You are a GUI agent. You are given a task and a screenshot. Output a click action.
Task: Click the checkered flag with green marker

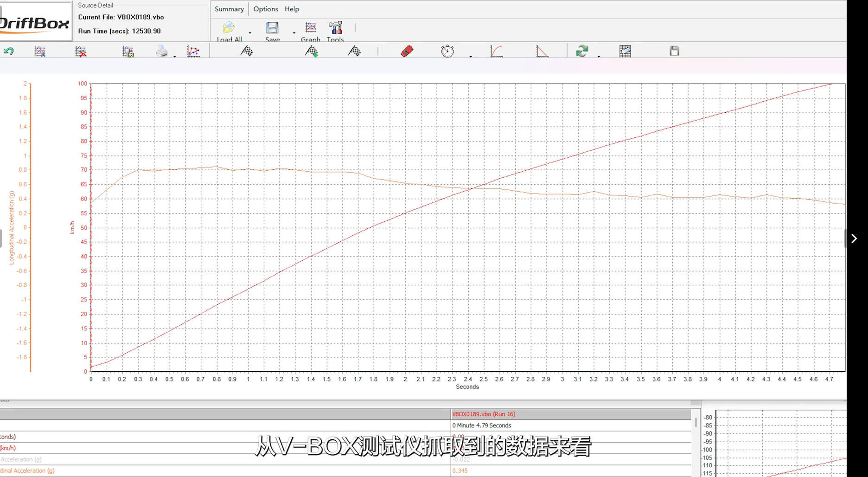312,51
